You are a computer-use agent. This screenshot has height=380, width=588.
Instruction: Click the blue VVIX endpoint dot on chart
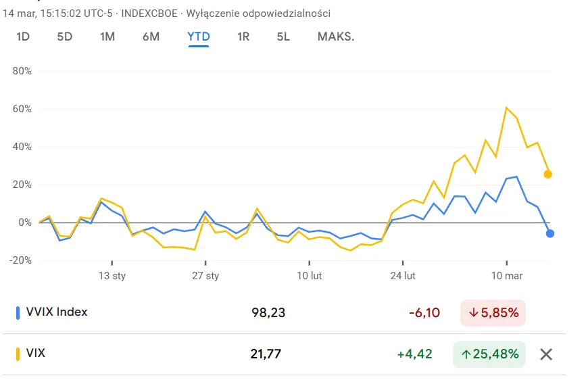[x=550, y=234]
